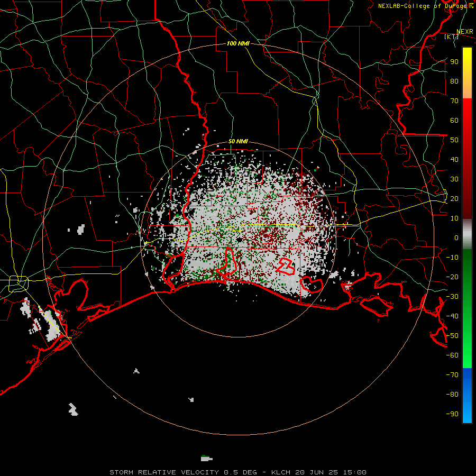Image resolution: width=476 pixels, height=476 pixels.
Task: Click the '20 JUN 25 15:00' timestamp
Action: tap(331, 472)
